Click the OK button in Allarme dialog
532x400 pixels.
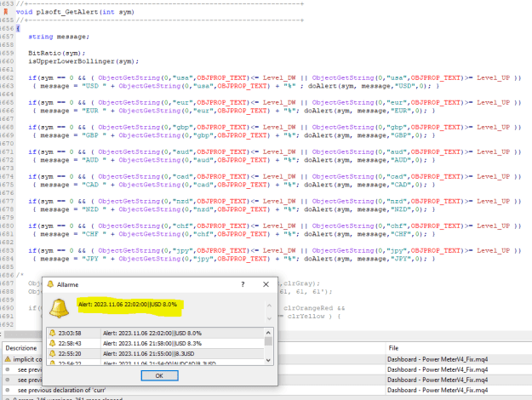click(159, 375)
